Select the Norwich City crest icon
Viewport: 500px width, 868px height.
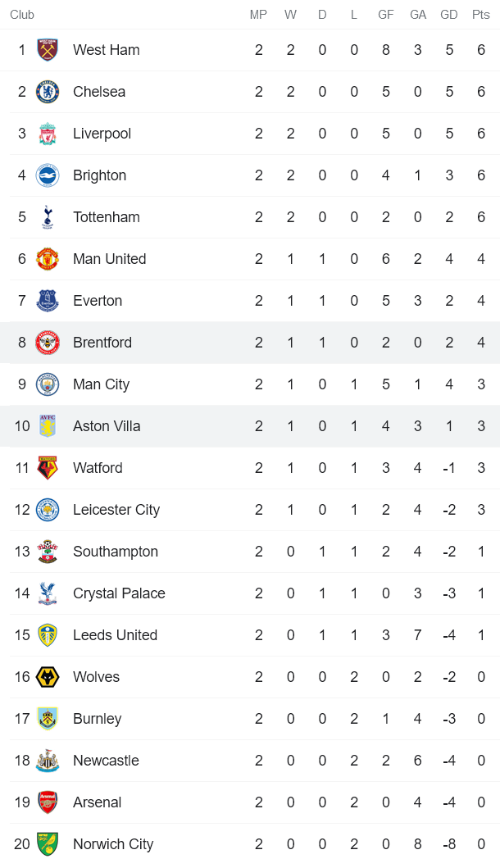(48, 844)
